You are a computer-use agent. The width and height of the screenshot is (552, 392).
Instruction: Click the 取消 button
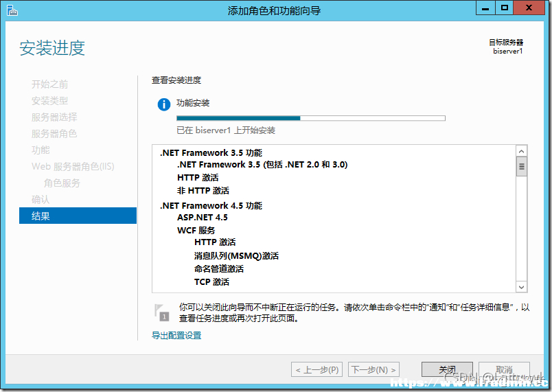pos(504,369)
